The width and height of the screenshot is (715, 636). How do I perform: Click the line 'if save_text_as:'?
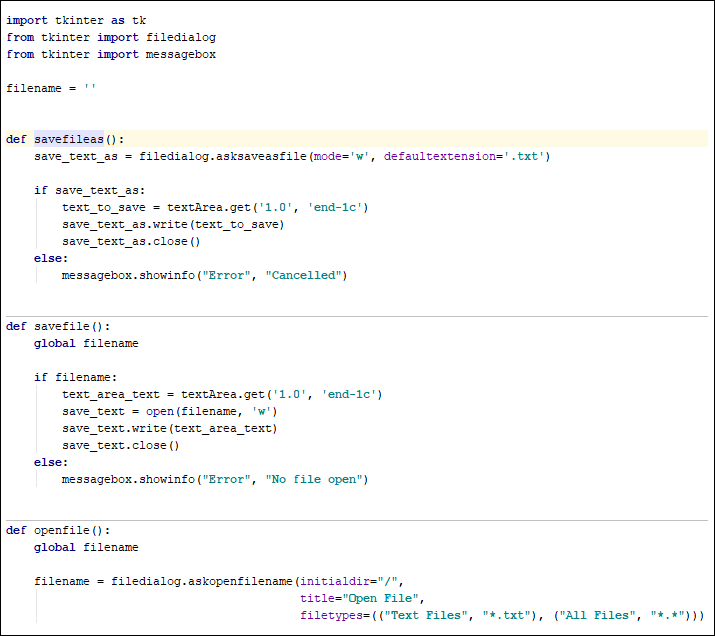89,190
